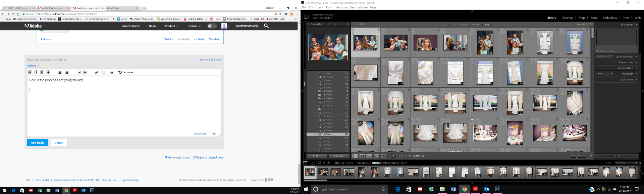The image size is (644, 194).
Task: Insert a quote block in reply
Action: point(112,72)
